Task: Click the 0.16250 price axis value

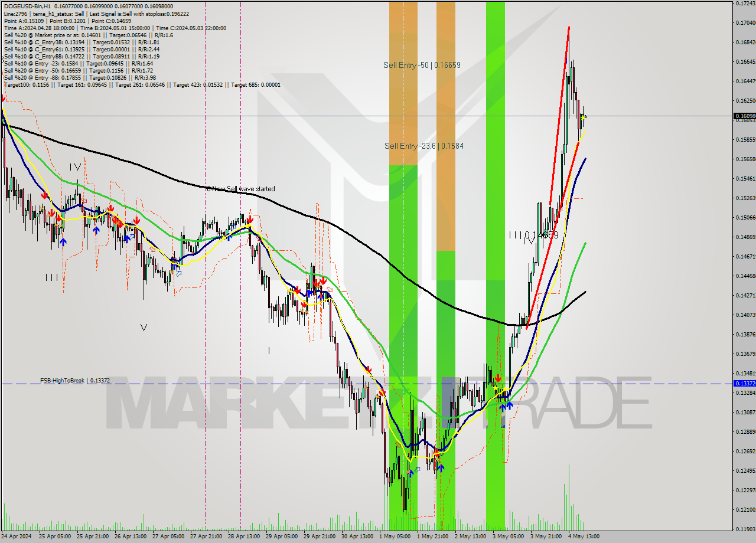Action: [745, 101]
